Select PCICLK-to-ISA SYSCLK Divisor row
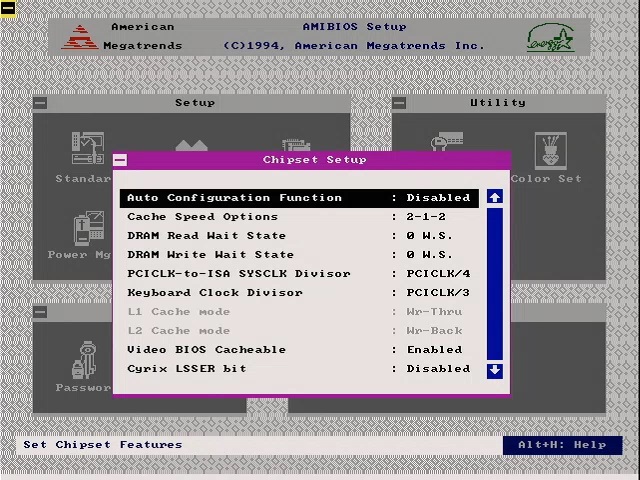This screenshot has height=480, width=640. (x=299, y=273)
